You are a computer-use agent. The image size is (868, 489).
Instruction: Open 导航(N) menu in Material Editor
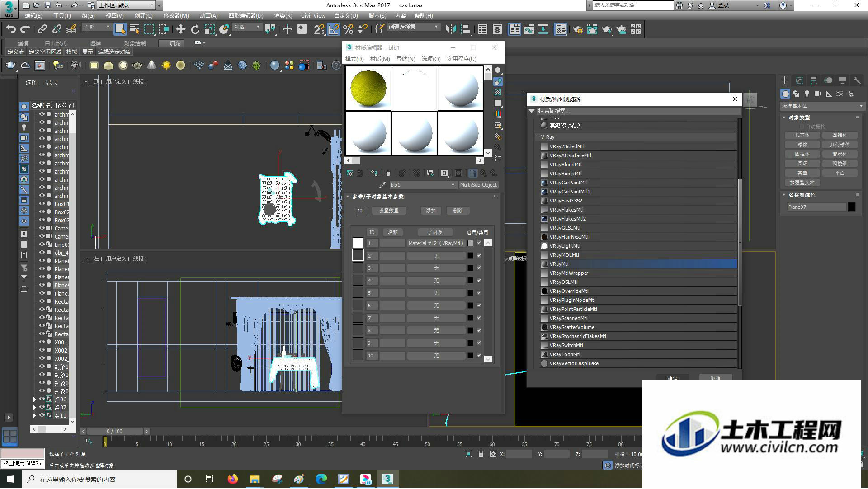pyautogui.click(x=406, y=59)
